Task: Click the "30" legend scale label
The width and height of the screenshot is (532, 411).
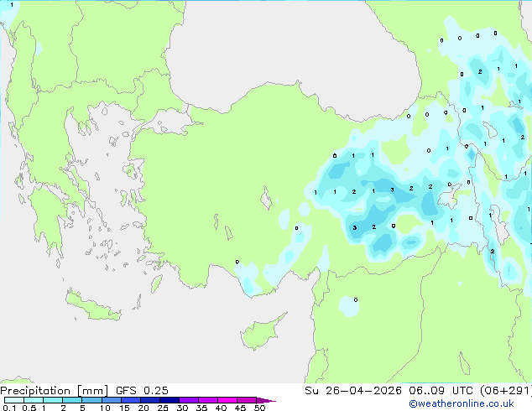Action: coord(182,408)
